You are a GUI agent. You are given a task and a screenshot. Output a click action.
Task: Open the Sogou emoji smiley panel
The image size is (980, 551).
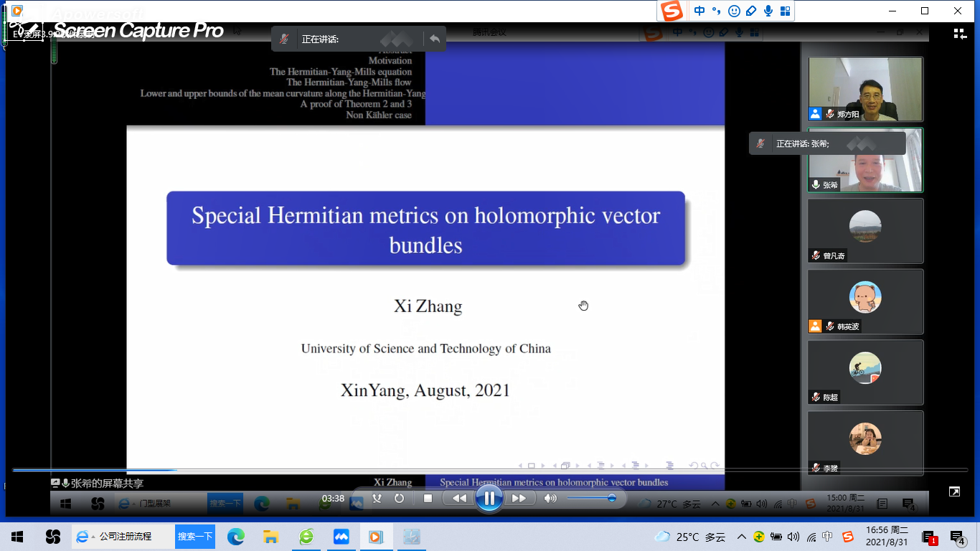point(734,11)
